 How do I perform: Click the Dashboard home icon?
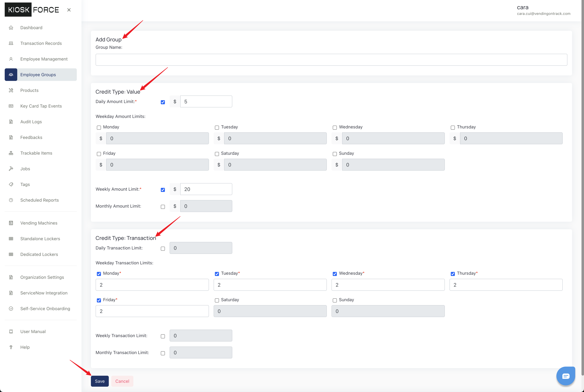point(11,28)
